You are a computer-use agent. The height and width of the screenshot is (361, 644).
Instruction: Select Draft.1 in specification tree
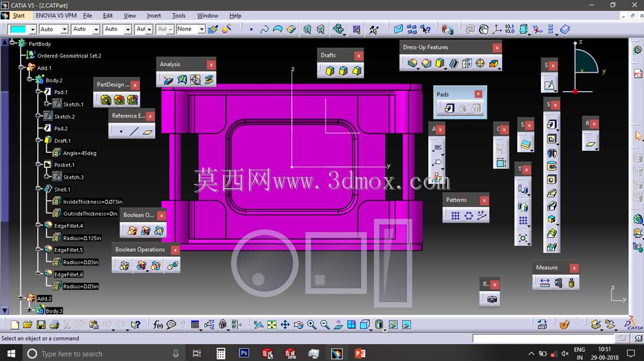(63, 141)
